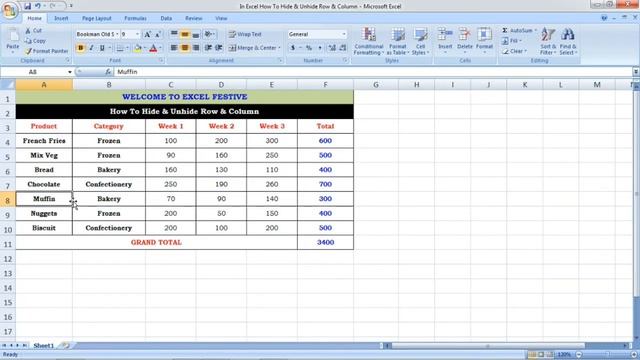Apply font color letter A icon

click(x=153, y=48)
